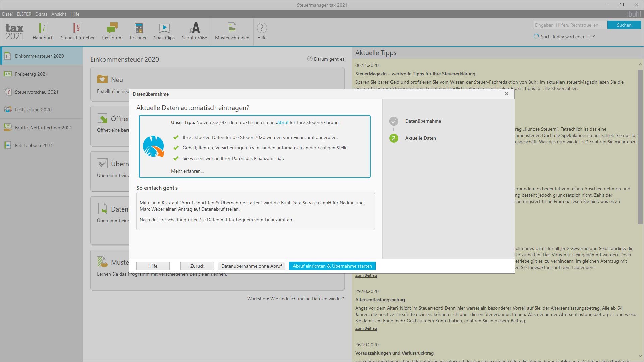
Task: Open the Hilfe menu in menu bar
Action: 75,14
